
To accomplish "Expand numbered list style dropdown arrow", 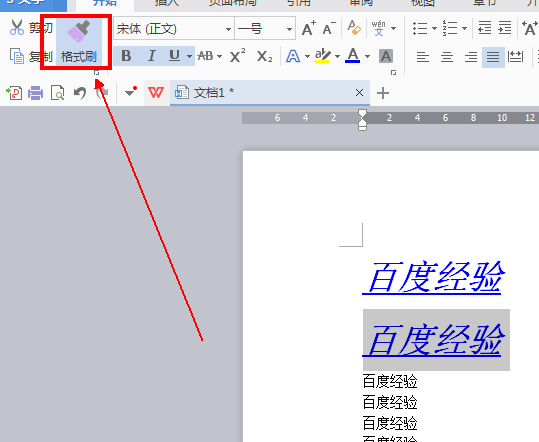I will (x=464, y=28).
